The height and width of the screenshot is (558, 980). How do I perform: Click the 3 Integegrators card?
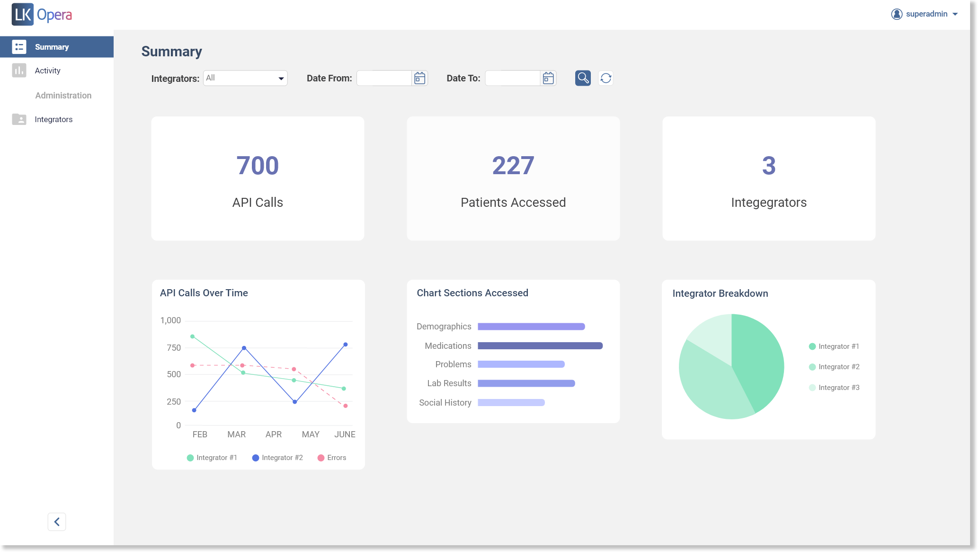coord(769,178)
